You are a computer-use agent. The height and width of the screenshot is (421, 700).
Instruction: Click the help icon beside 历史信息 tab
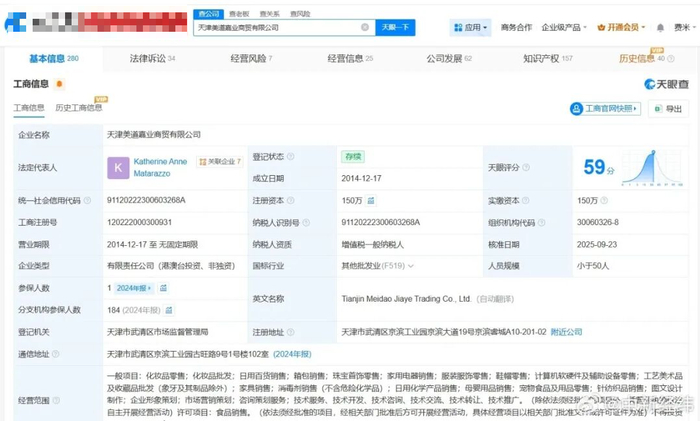(x=671, y=58)
